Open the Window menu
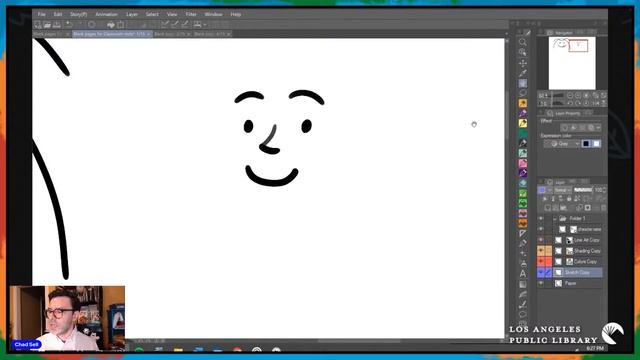The width and height of the screenshot is (640, 360). click(213, 14)
